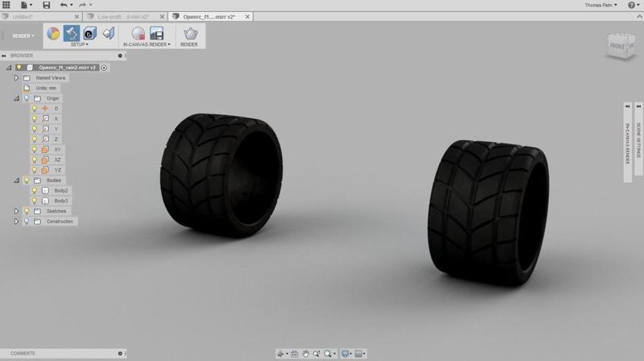Select the Orbit navigation tool
The height and width of the screenshot is (361, 644).
280,354
